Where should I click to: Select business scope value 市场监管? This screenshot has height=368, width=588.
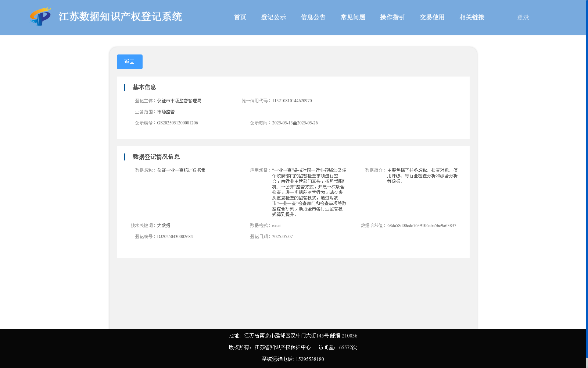[166, 112]
